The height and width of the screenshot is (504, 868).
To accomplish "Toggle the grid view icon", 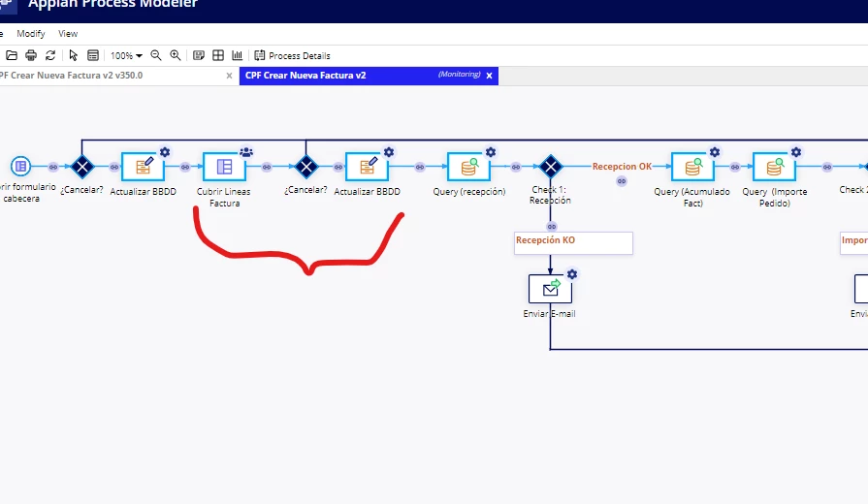I will [x=218, y=55].
